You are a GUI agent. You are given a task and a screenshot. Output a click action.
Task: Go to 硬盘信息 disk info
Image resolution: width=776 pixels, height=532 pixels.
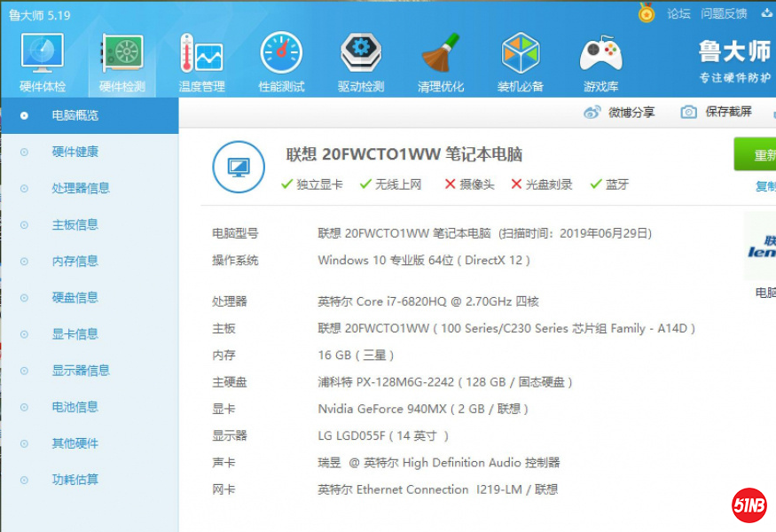(75, 297)
